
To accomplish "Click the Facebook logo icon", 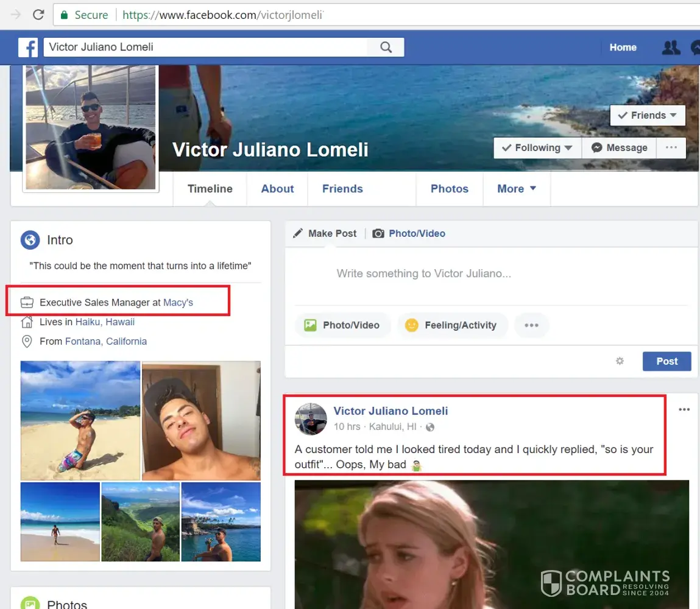I will (x=28, y=48).
